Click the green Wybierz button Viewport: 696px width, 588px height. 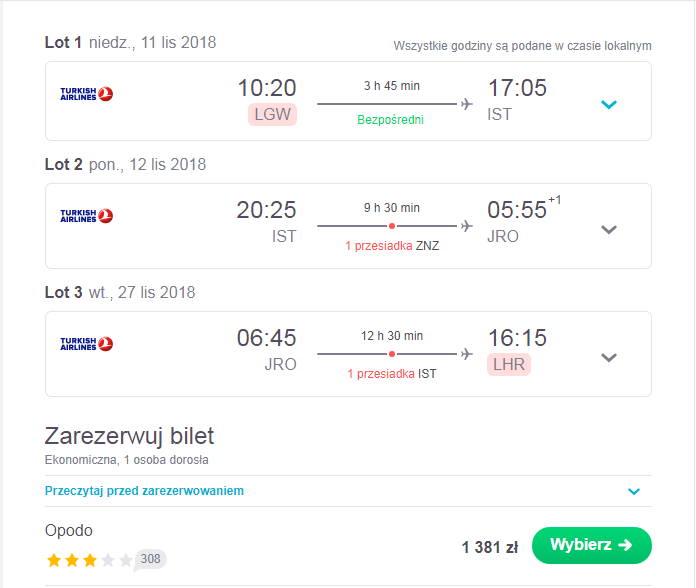tap(592, 545)
